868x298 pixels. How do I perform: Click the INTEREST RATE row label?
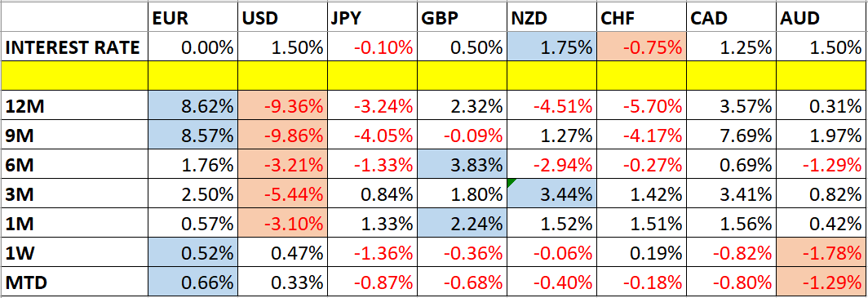coord(75,47)
